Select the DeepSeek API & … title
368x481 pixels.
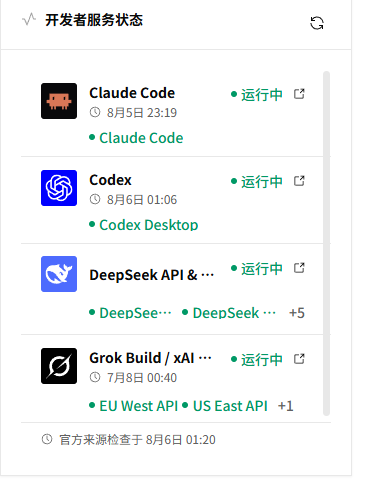[x=152, y=275]
